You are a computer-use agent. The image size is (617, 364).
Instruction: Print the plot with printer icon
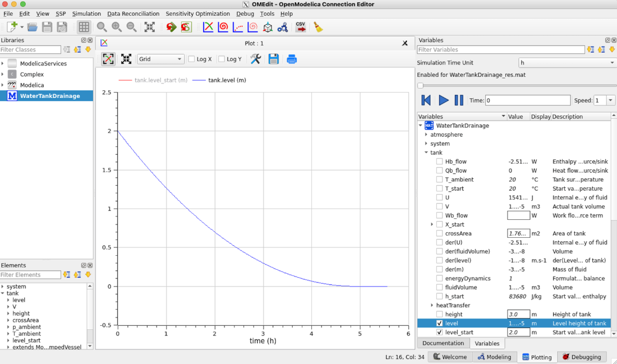coord(292,59)
